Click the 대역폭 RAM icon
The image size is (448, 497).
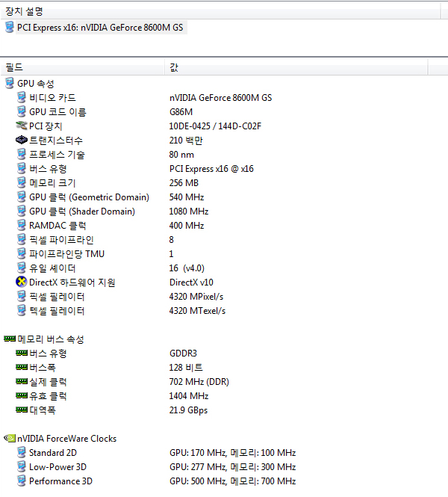[22, 410]
